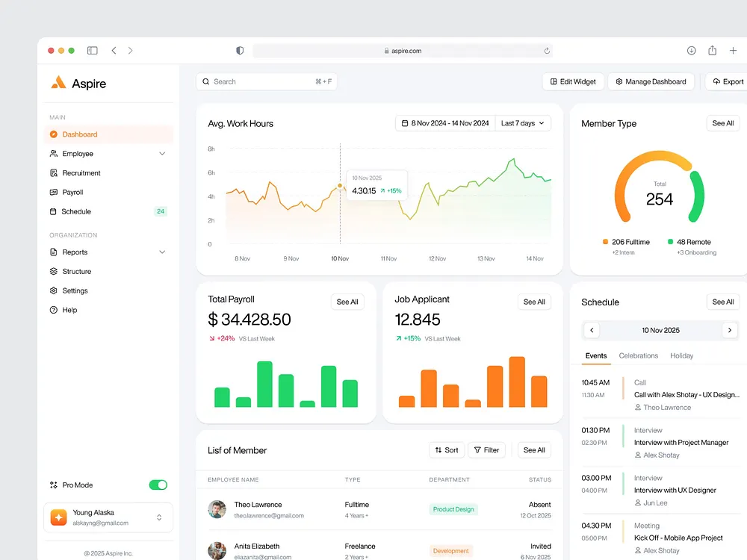Switch to the Celebrations tab in Schedule
Image resolution: width=747 pixels, height=560 pixels.
(639, 355)
